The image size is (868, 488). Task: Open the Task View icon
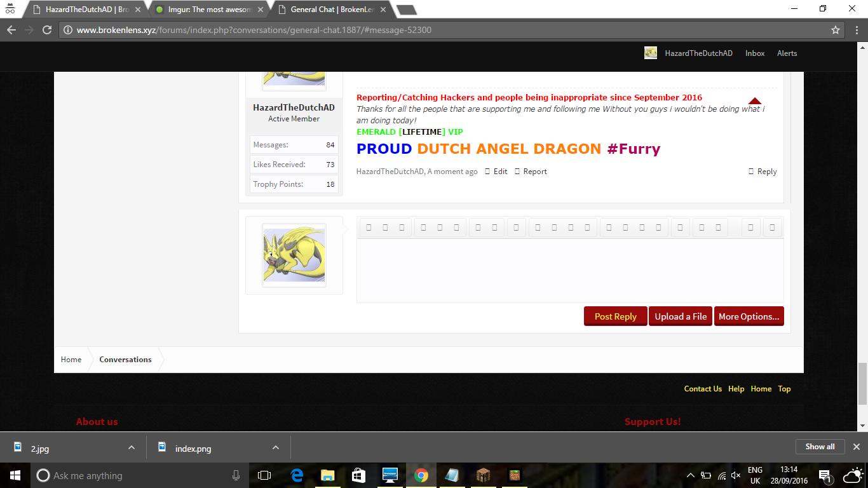pyautogui.click(x=264, y=475)
